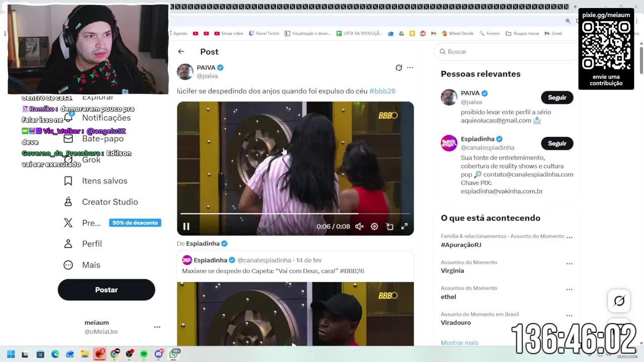Open the Roupas massa bookmark folder
Viewport: 644px width, 362px height.
(522, 34)
